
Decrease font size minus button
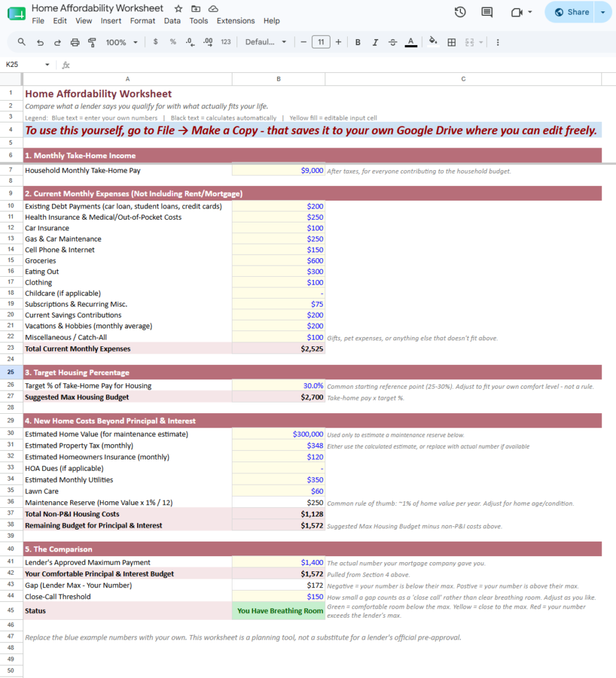click(x=303, y=42)
